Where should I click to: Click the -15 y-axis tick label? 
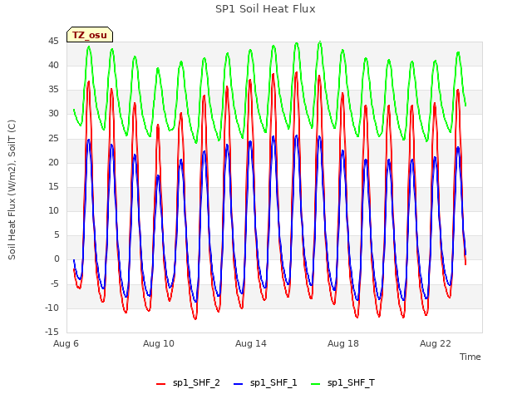coord(52,332)
